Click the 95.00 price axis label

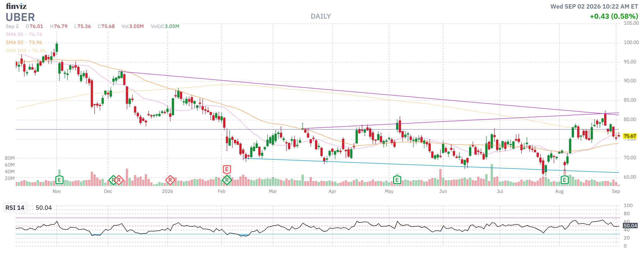630,61
